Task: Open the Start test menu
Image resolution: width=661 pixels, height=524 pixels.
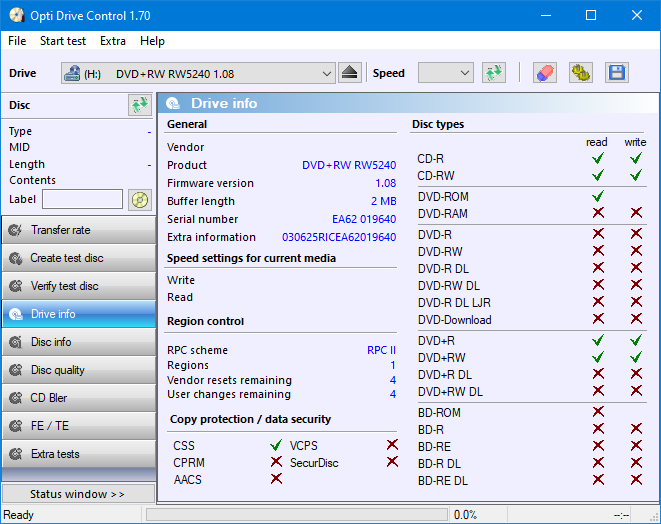Action: [63, 41]
